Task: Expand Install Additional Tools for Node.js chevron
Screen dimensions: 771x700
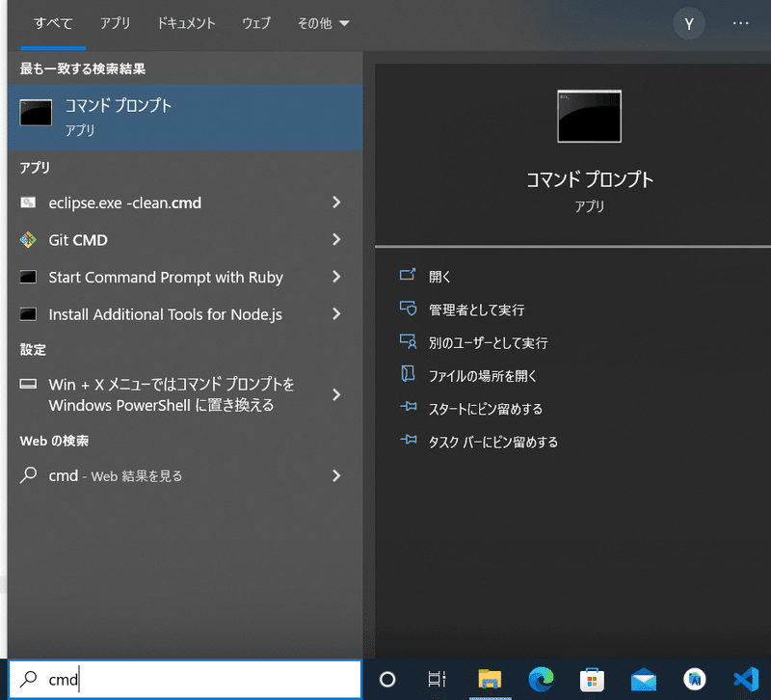Action: (336, 314)
